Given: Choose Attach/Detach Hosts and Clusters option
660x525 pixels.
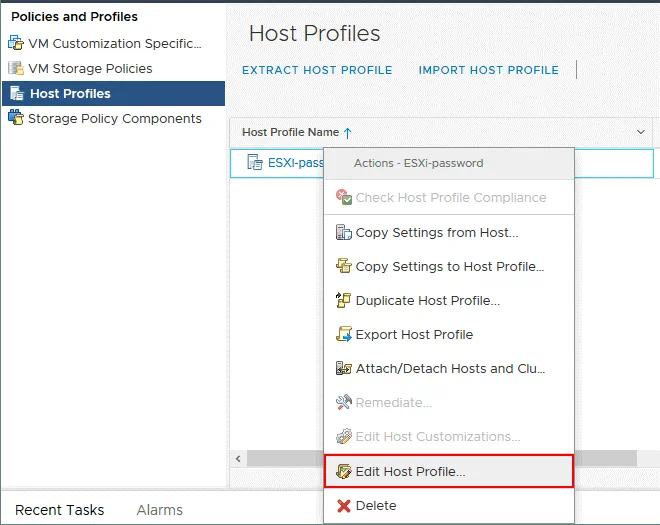Looking at the screenshot, I should click(449, 368).
